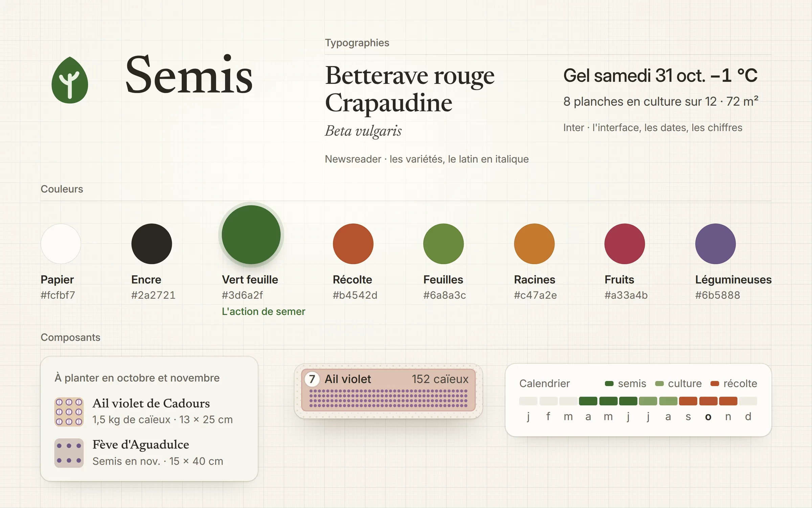Image resolution: width=812 pixels, height=508 pixels.
Task: Click hex code #b4542d
Action: click(355, 295)
